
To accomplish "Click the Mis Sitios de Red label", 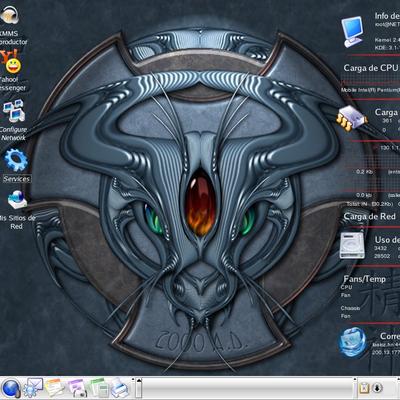I will 17,222.
